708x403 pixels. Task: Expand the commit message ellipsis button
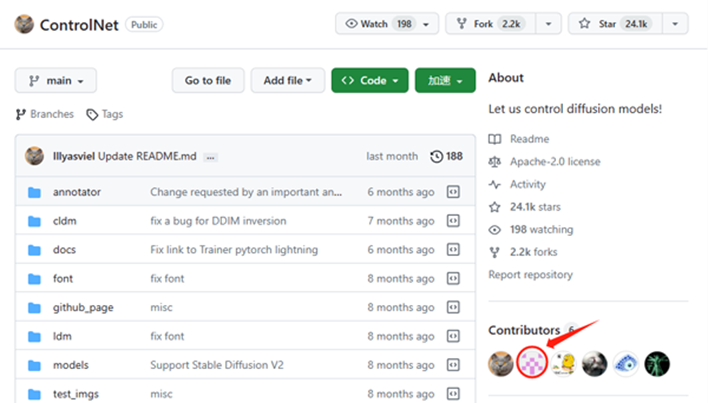210,158
